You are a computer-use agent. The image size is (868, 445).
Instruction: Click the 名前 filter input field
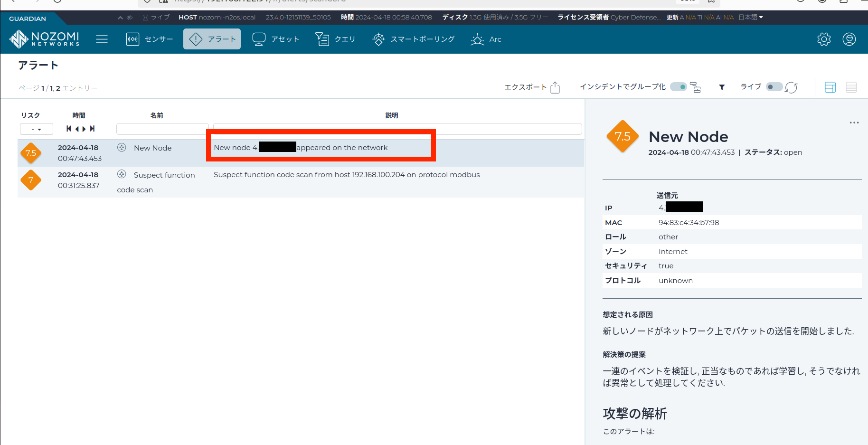pos(162,129)
